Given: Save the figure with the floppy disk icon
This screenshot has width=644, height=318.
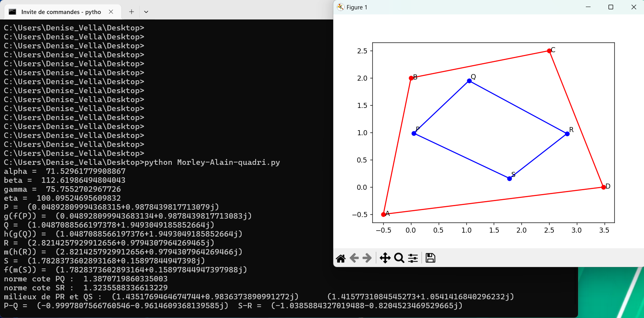Looking at the screenshot, I should tap(430, 258).
